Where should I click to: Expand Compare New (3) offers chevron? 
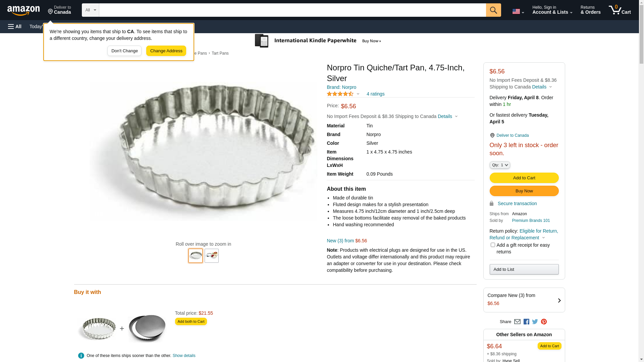559,300
